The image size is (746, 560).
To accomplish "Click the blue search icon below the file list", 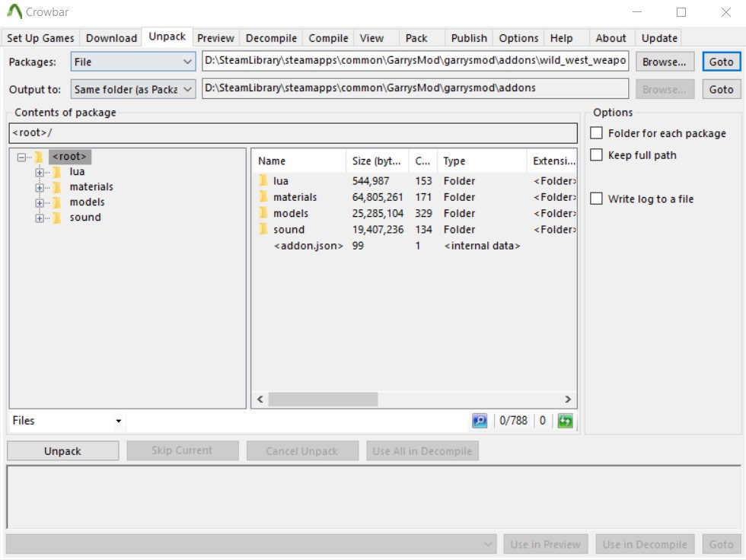I will 480,421.
